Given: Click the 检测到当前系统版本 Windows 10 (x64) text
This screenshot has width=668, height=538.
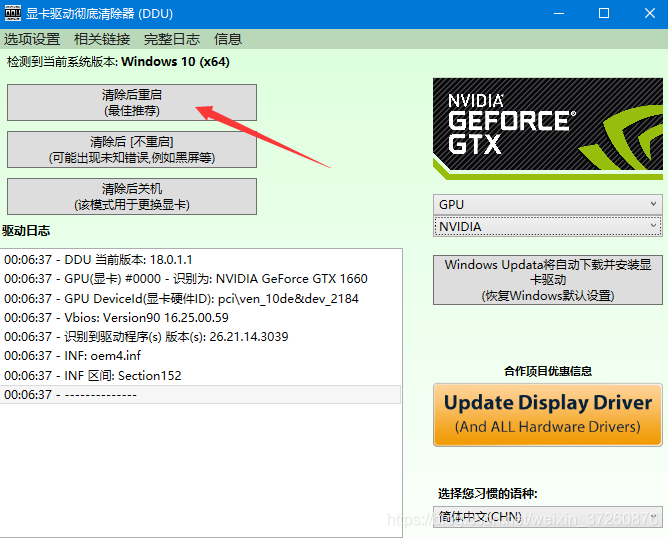Looking at the screenshot, I should coord(118,62).
